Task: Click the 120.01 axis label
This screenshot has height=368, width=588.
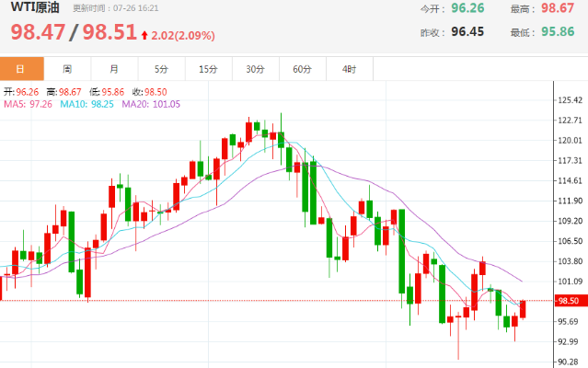Action: point(570,140)
